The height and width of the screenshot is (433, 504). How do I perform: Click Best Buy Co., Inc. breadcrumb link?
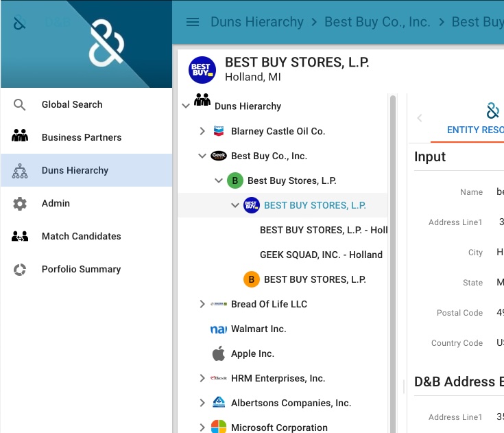(377, 22)
